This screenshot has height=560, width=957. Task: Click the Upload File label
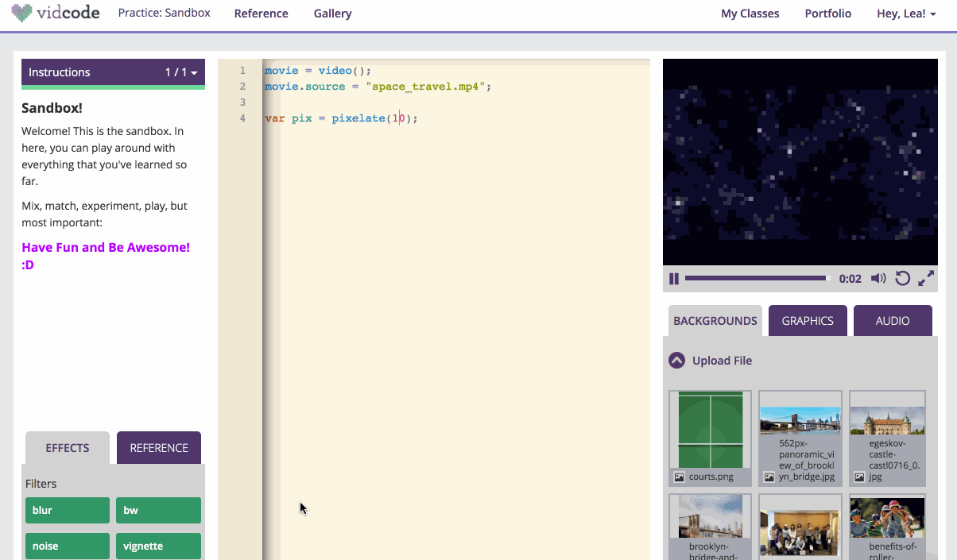pos(722,361)
